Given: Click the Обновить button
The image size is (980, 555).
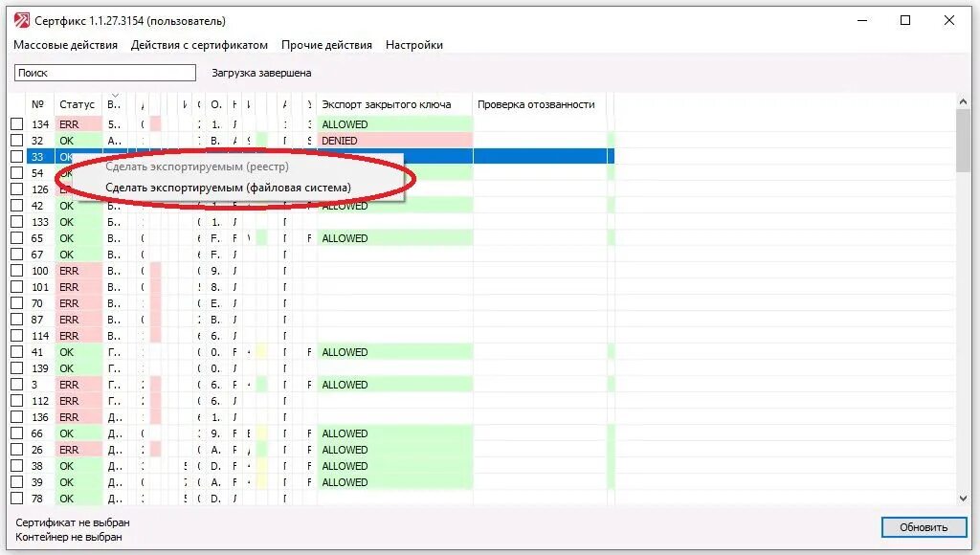Looking at the screenshot, I should click(x=924, y=527).
